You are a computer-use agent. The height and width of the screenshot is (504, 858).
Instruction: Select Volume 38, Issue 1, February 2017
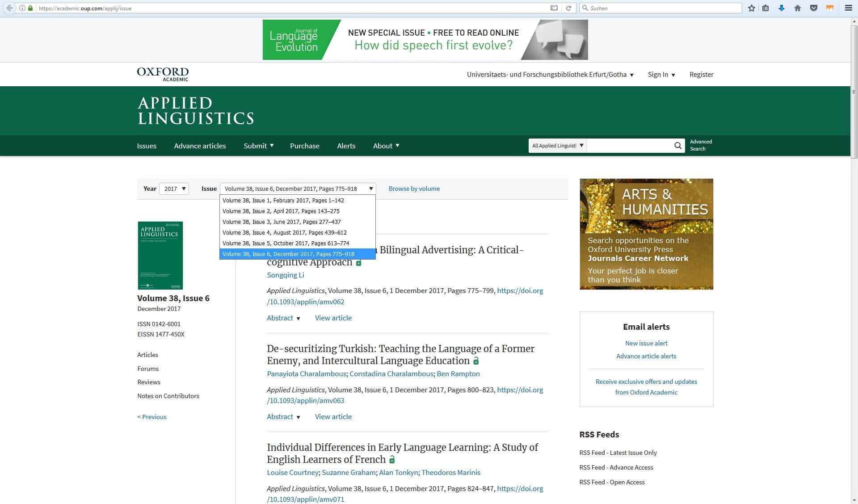click(298, 200)
